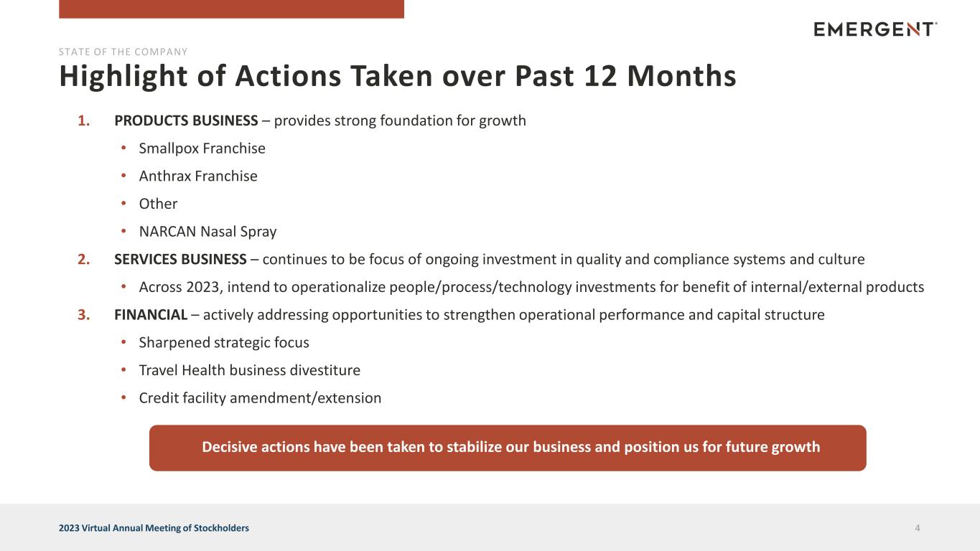
Task: Click the 'Across 2023' operationalize bullet
Action: tap(531, 287)
